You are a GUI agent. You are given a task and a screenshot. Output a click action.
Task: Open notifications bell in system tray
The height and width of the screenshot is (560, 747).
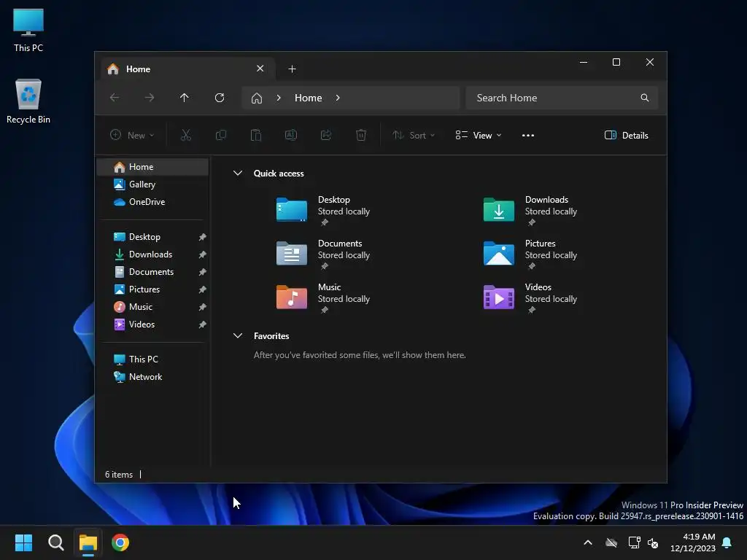pyautogui.click(x=727, y=542)
